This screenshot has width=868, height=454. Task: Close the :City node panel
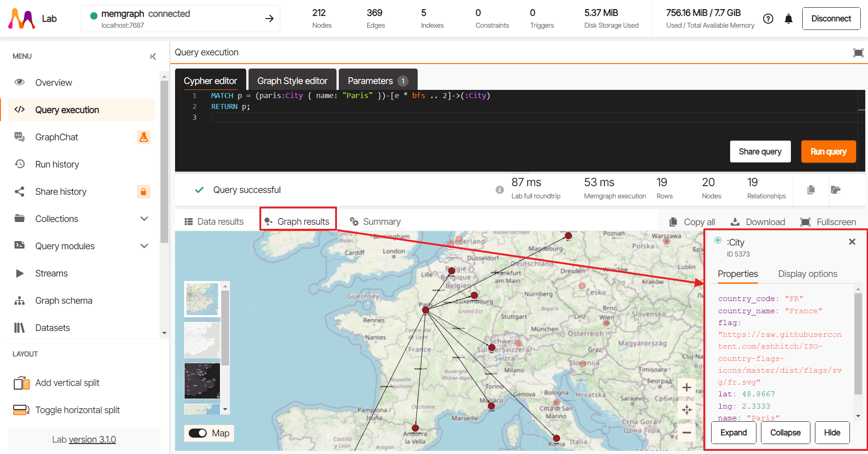(x=852, y=242)
